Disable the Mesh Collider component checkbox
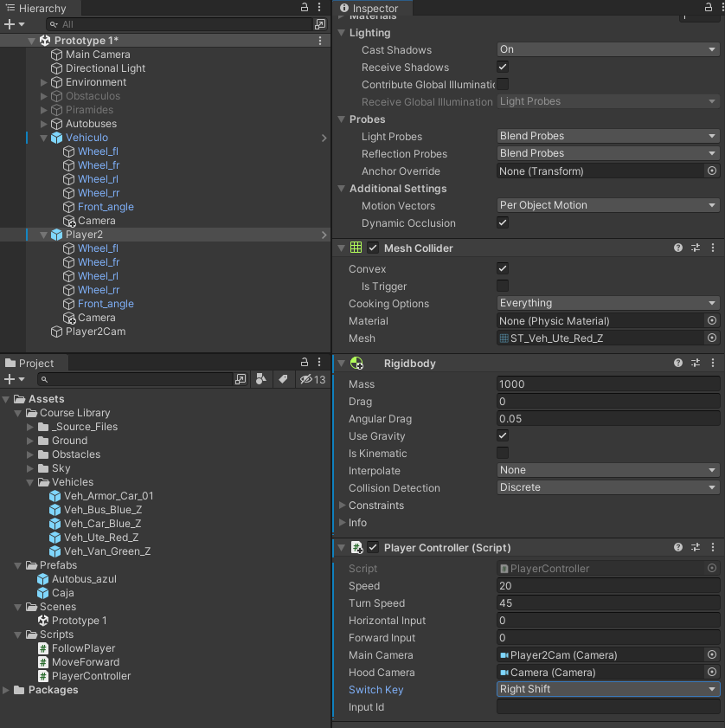 pyautogui.click(x=373, y=248)
